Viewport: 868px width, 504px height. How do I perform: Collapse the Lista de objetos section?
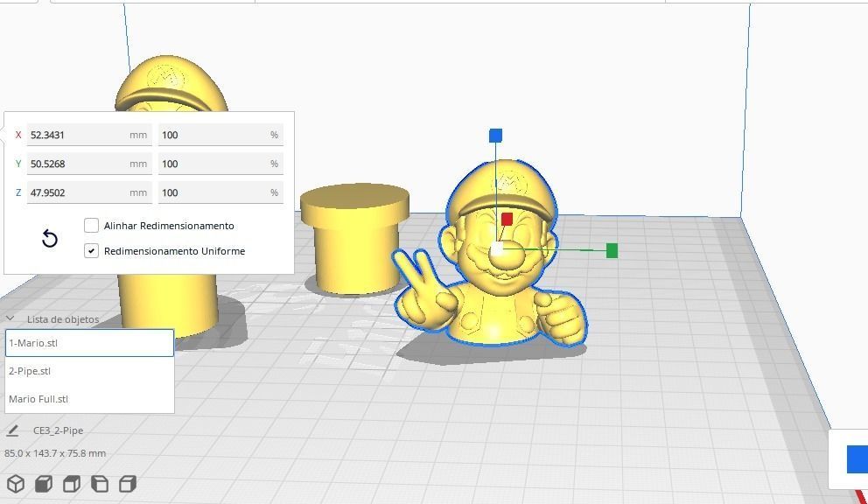[10, 318]
